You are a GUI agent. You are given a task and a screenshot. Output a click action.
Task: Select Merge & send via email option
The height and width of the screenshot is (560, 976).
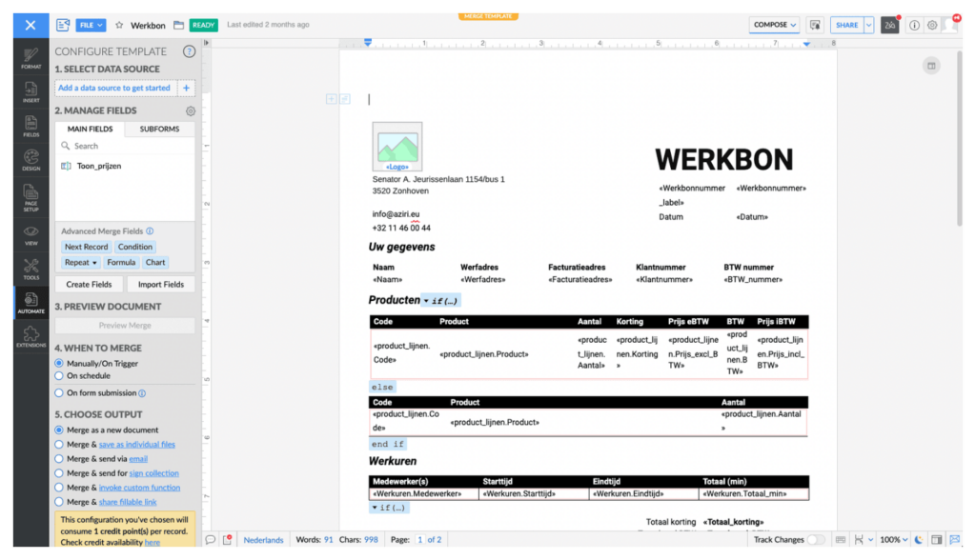[58, 459]
